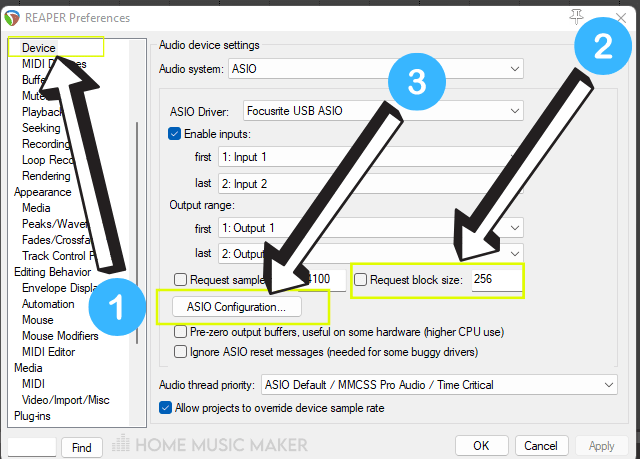
Task: Click the OK button
Action: pos(481,446)
